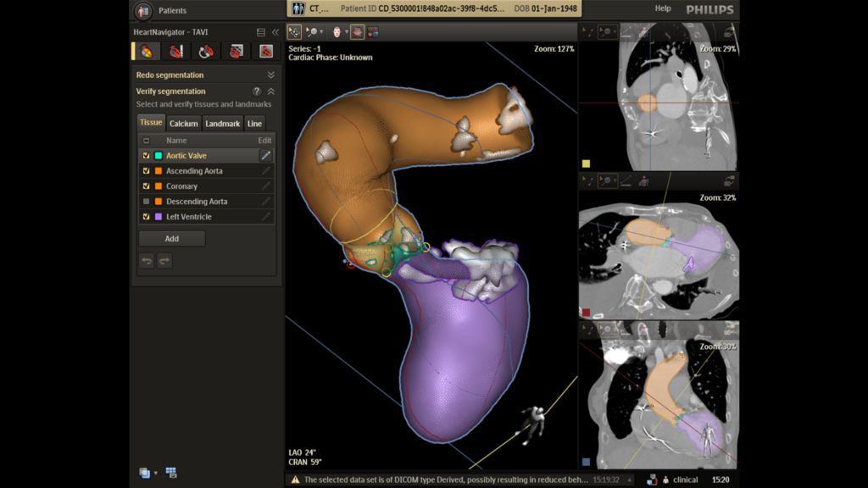Click the line measure tool in axial view toolbar
This screenshot has width=868, height=488.
(626, 181)
